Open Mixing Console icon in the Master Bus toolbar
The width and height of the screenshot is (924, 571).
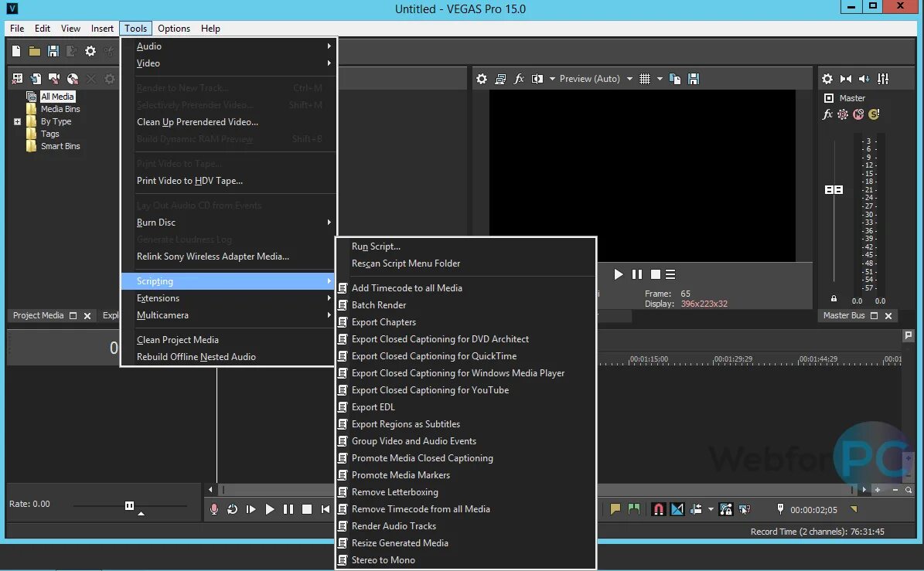click(883, 79)
